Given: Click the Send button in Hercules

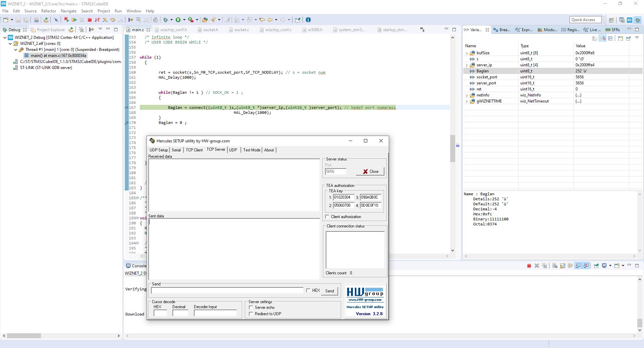Looking at the screenshot, I should [x=329, y=291].
